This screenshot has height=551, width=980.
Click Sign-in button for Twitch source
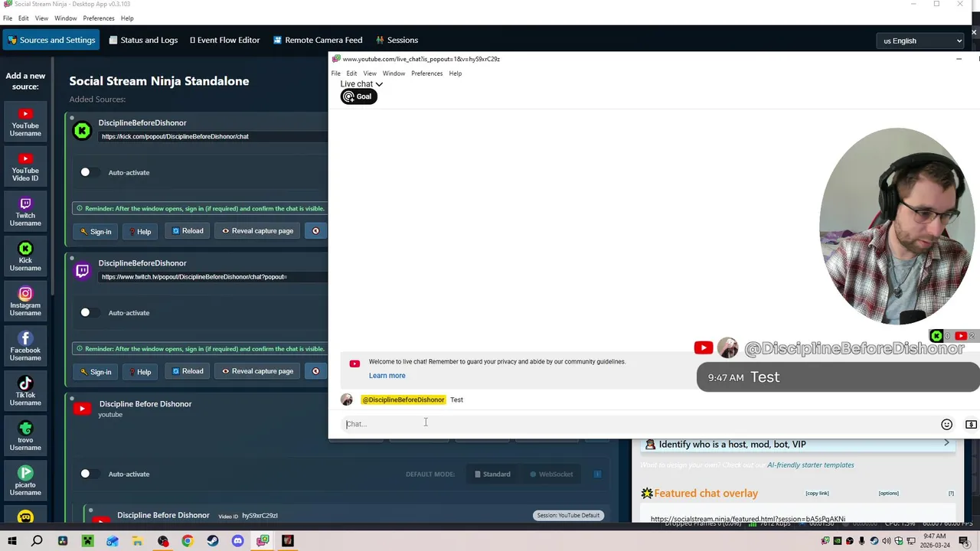pos(96,371)
